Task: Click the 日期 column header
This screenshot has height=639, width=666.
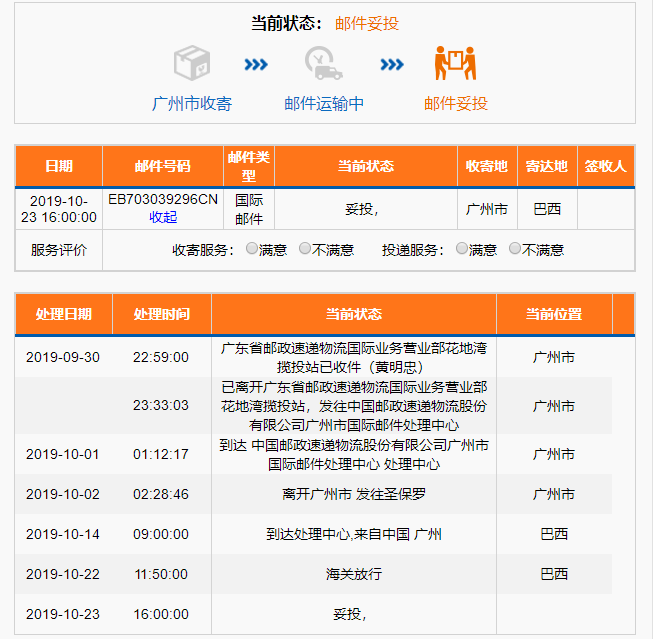Action: 59,166
